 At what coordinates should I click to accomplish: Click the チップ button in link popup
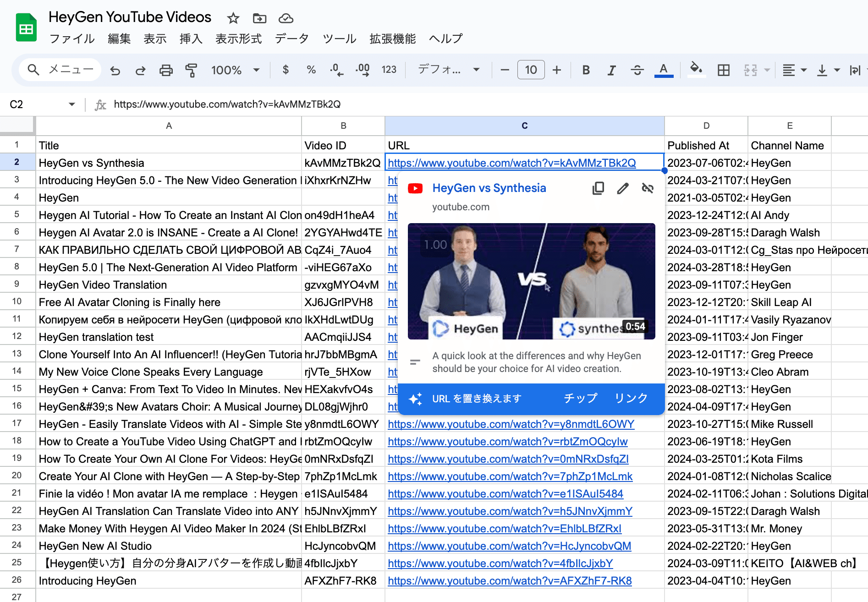(580, 399)
